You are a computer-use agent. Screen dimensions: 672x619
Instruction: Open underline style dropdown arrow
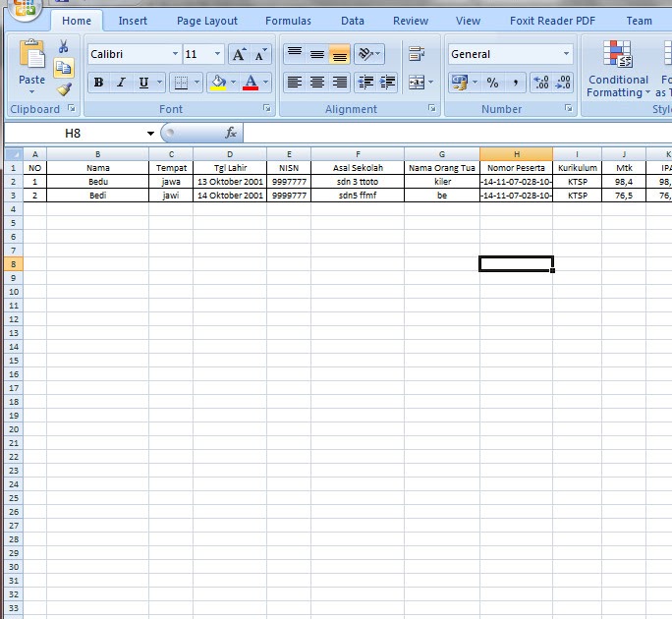pyautogui.click(x=159, y=83)
